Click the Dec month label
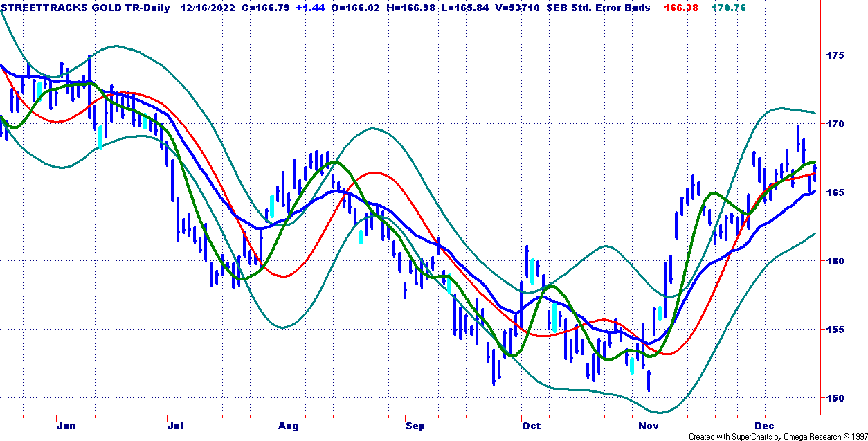The image size is (868, 441). (766, 426)
